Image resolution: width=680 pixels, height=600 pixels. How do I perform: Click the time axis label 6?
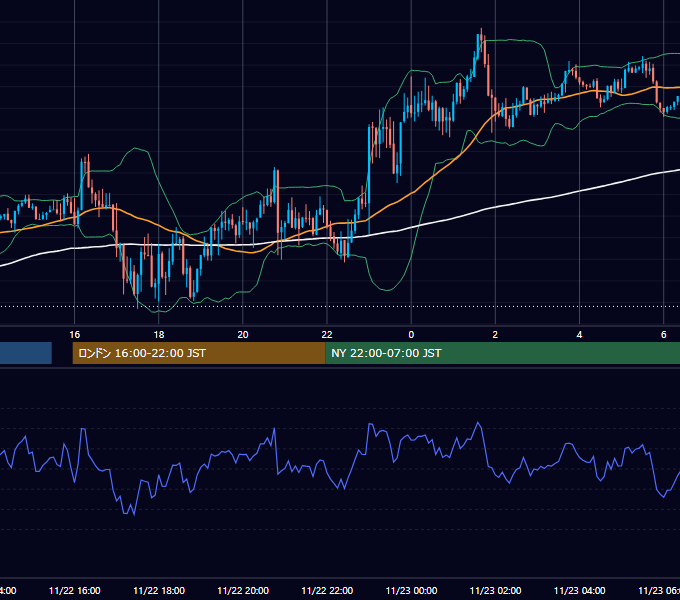[x=664, y=335]
